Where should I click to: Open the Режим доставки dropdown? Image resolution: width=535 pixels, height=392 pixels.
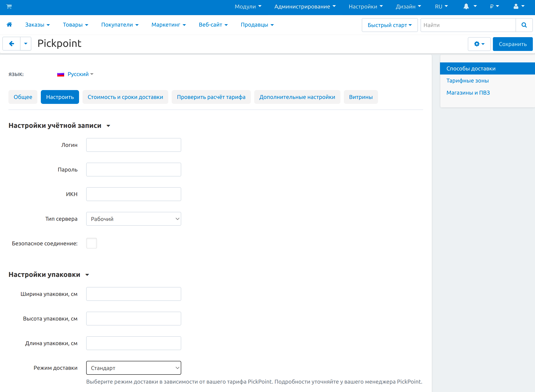133,368
